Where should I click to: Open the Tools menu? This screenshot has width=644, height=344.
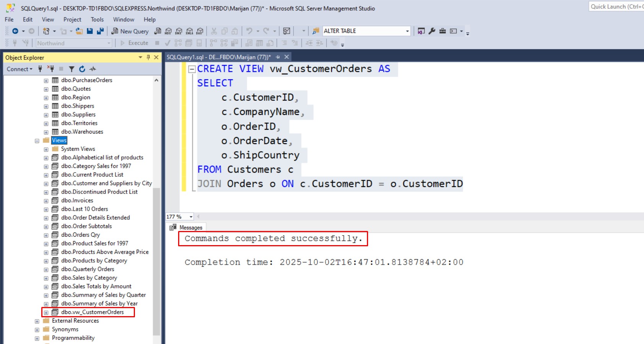pos(97,19)
